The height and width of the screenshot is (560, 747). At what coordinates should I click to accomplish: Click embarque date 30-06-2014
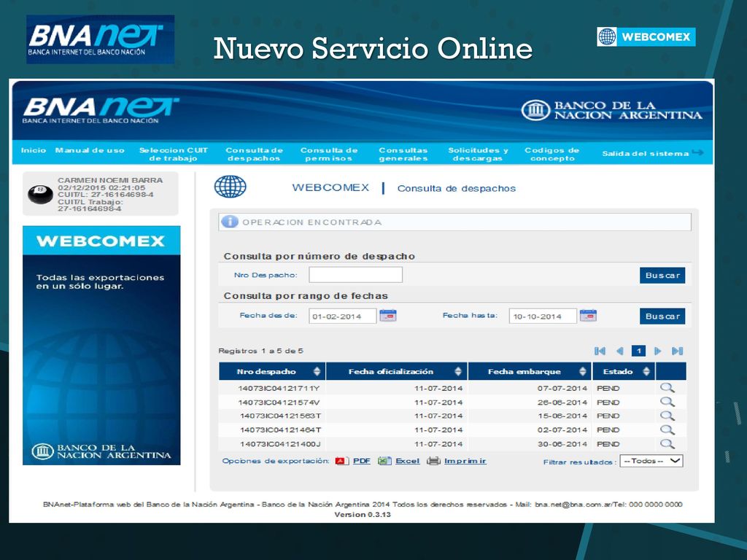(x=562, y=444)
